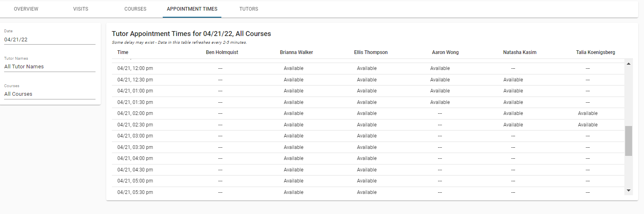Click the Ben Holmquist column header
Viewport: 644px width, 214px height.
[x=222, y=52]
